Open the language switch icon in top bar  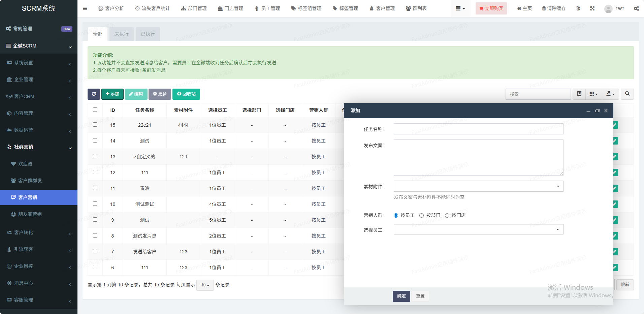(578, 8)
